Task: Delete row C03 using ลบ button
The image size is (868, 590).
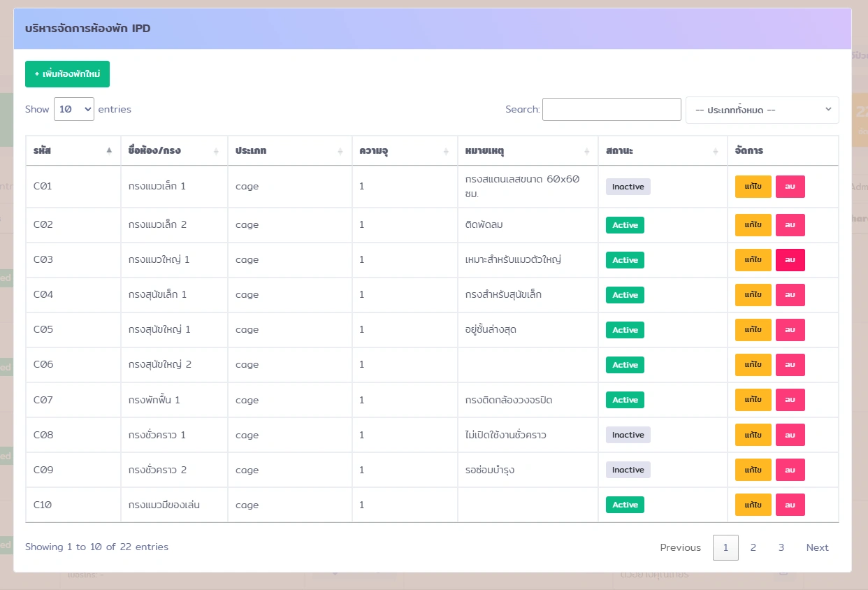Action: pos(790,260)
